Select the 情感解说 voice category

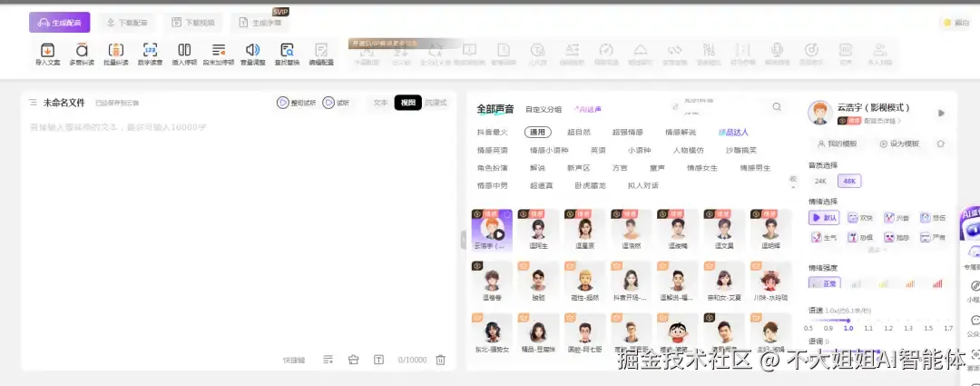pos(681,133)
